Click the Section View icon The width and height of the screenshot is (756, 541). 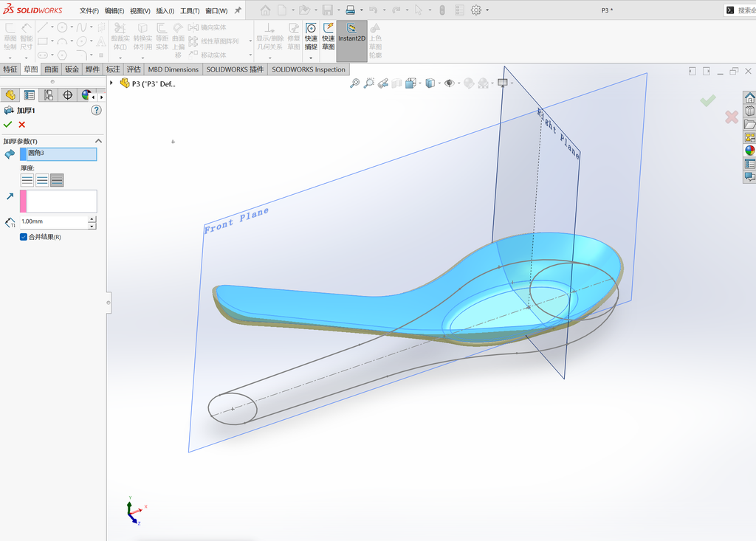point(396,83)
